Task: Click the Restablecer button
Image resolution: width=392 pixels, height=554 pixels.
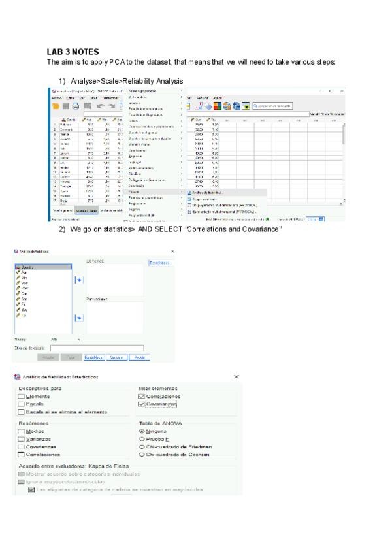Action: pyautogui.click(x=94, y=357)
